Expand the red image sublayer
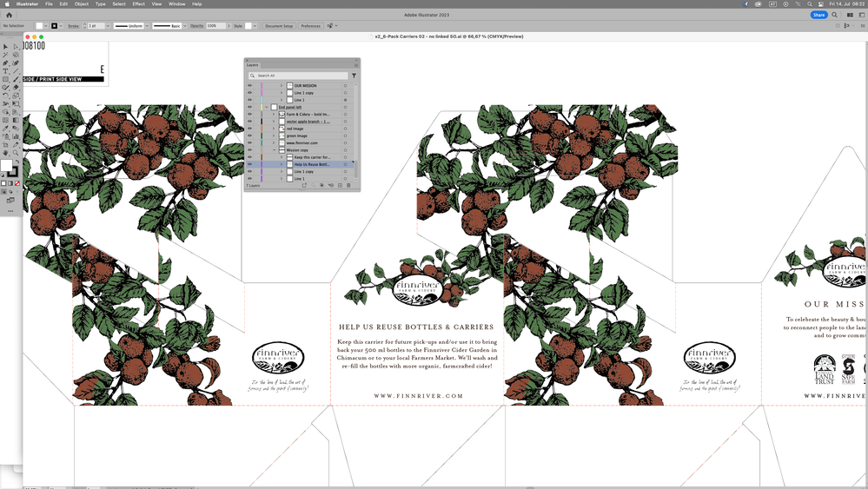The height and width of the screenshot is (489, 868). (x=274, y=129)
